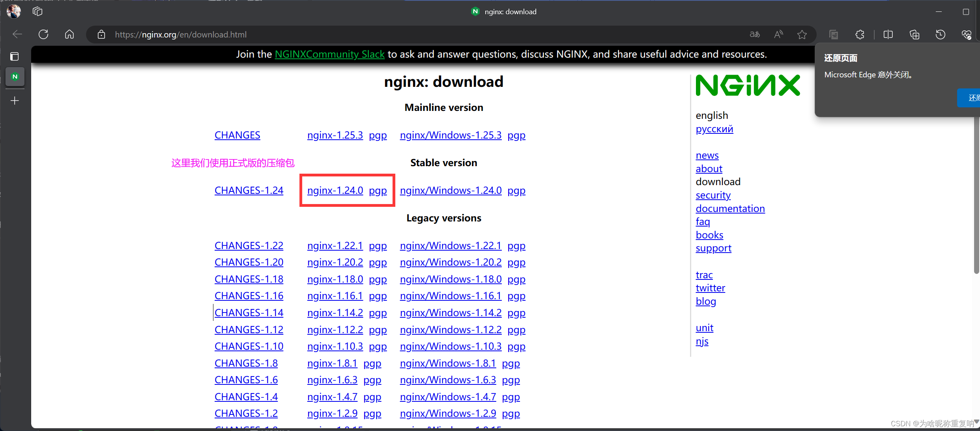The height and width of the screenshot is (431, 980).
Task: Toggle the tab actions menu
Action: coord(38,11)
